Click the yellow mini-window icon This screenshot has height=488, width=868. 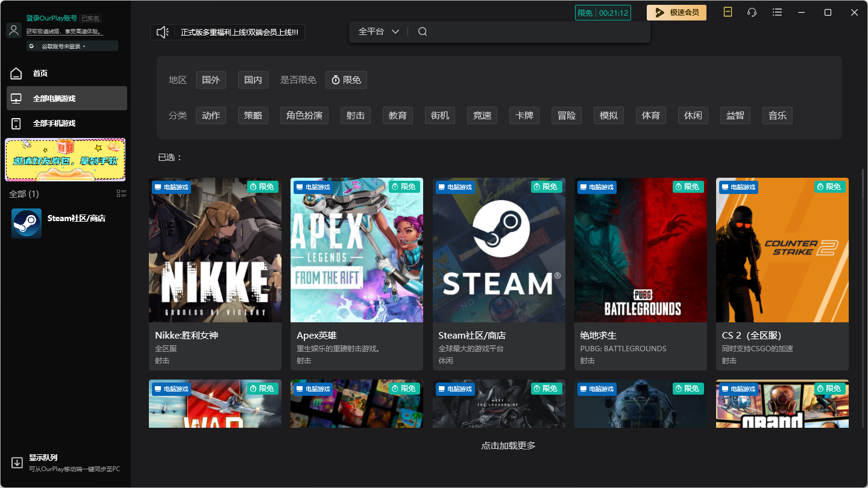pyautogui.click(x=728, y=12)
